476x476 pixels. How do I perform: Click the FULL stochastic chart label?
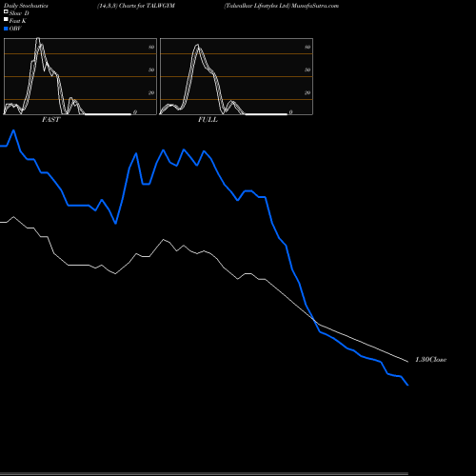pyautogui.click(x=208, y=120)
